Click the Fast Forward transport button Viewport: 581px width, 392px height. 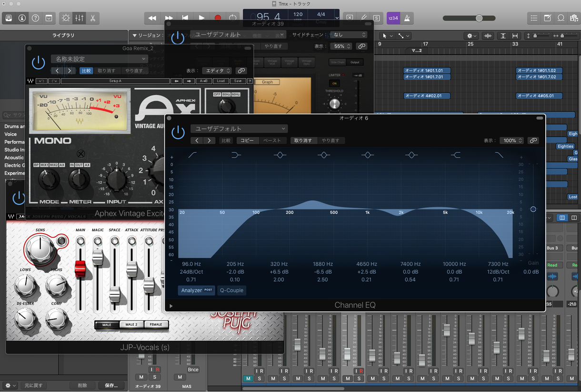click(169, 18)
